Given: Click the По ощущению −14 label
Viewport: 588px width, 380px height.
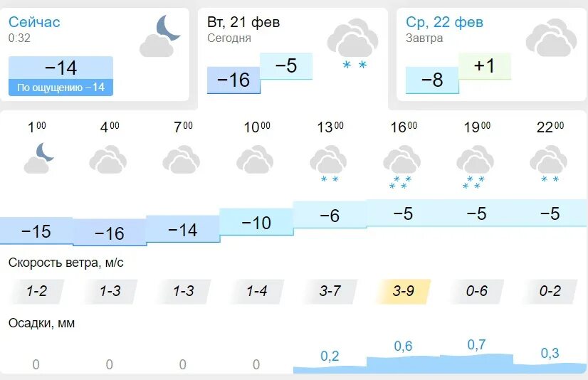Looking at the screenshot, I should pos(61,88).
